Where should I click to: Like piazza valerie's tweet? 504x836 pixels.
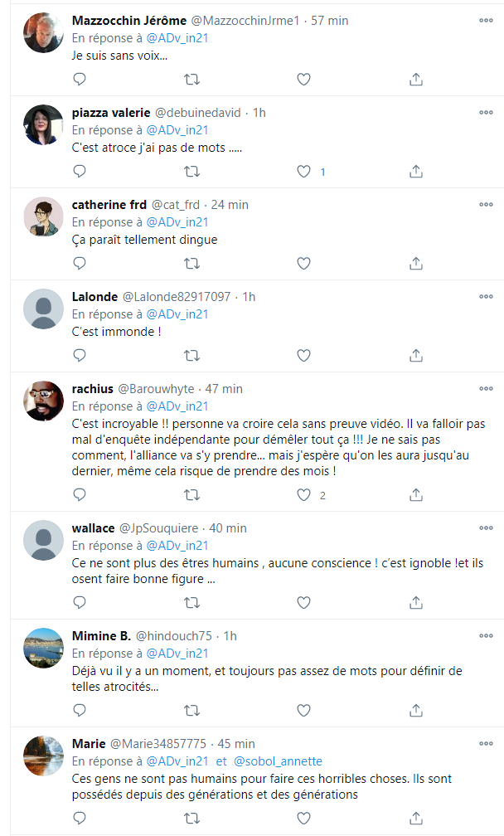pyautogui.click(x=303, y=172)
